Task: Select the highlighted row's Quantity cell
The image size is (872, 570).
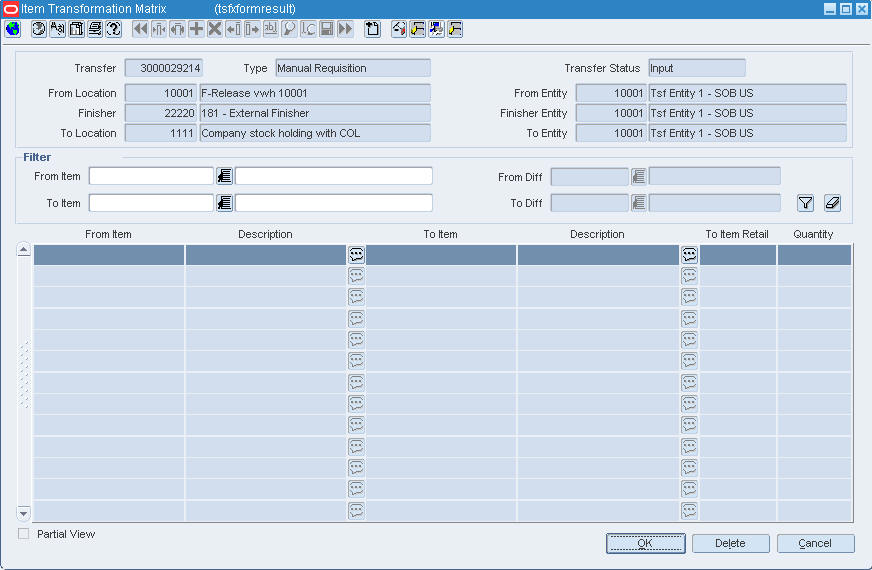Action: (x=814, y=255)
